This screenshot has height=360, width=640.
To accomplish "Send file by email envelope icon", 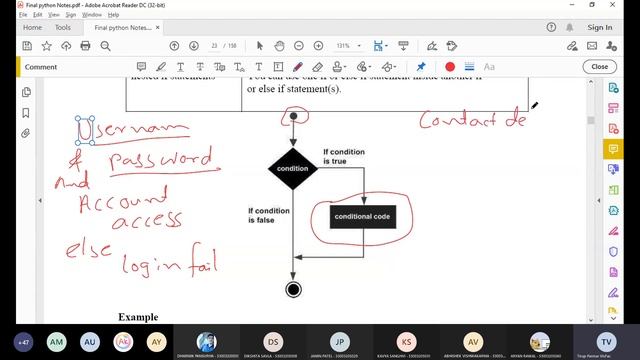I will point(592,46).
